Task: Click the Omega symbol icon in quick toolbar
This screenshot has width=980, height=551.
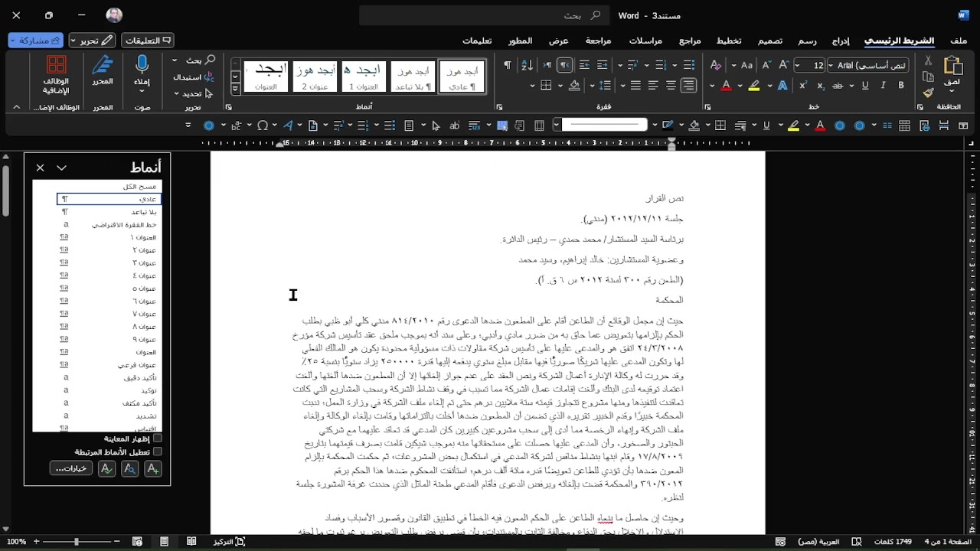Action: 263,126
